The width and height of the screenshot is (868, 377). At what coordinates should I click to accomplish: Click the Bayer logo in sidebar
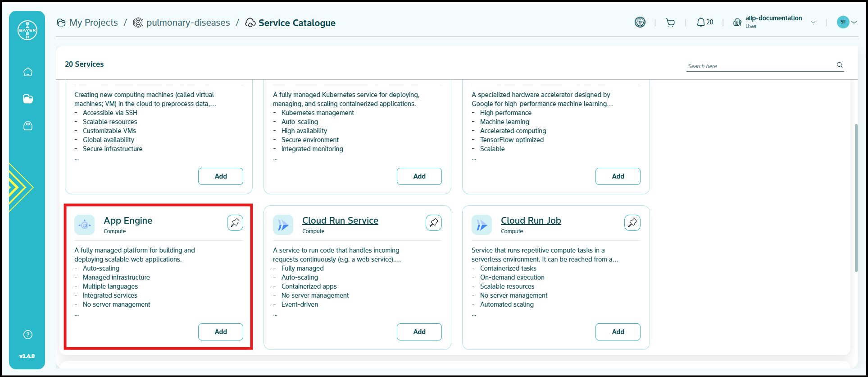point(27,30)
